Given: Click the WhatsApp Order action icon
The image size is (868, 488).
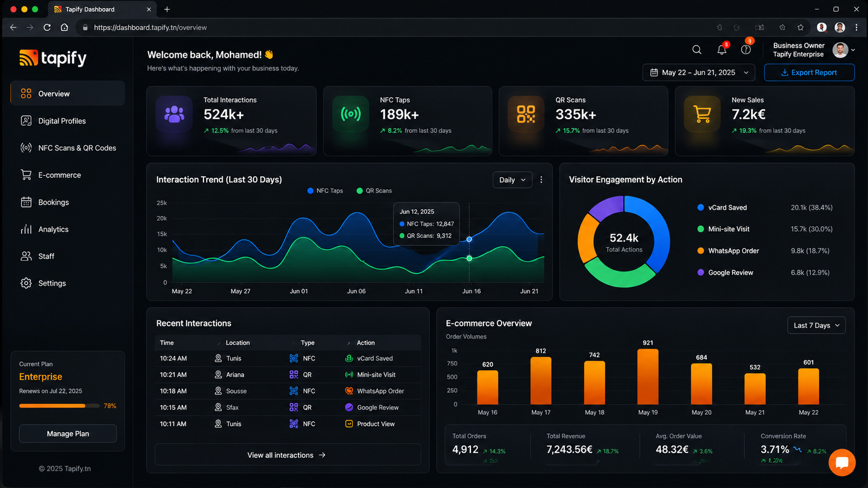Looking at the screenshot, I should (349, 391).
